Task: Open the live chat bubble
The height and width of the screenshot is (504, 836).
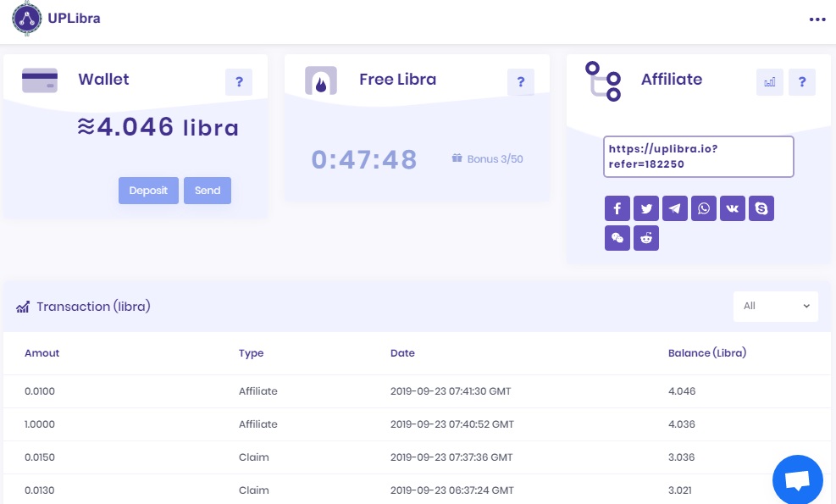Action: pos(798,480)
